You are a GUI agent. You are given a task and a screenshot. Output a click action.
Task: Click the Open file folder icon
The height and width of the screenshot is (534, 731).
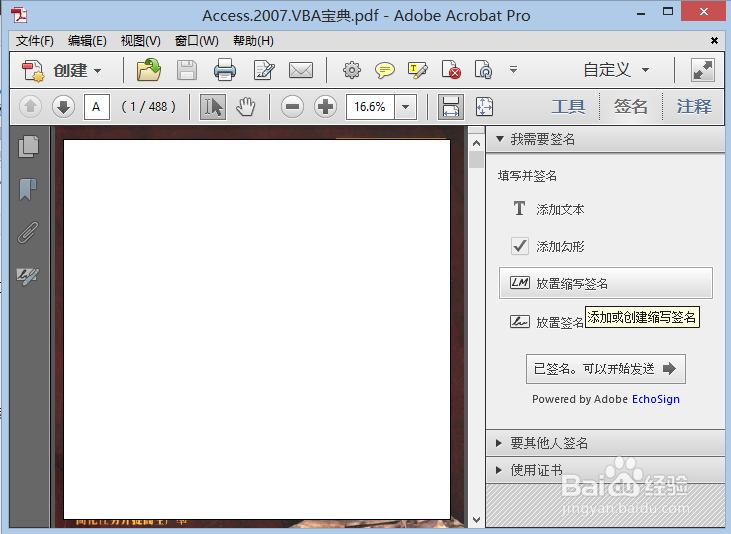click(149, 70)
